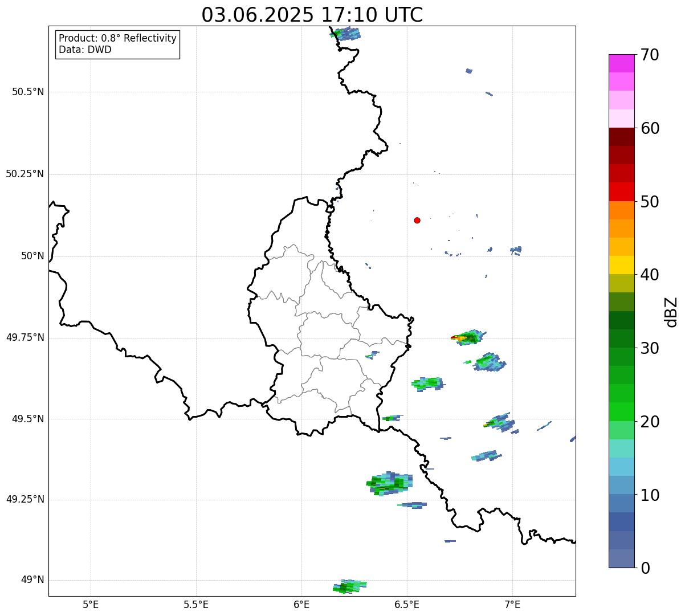Click the 5.5°E longitude label

pos(196,604)
